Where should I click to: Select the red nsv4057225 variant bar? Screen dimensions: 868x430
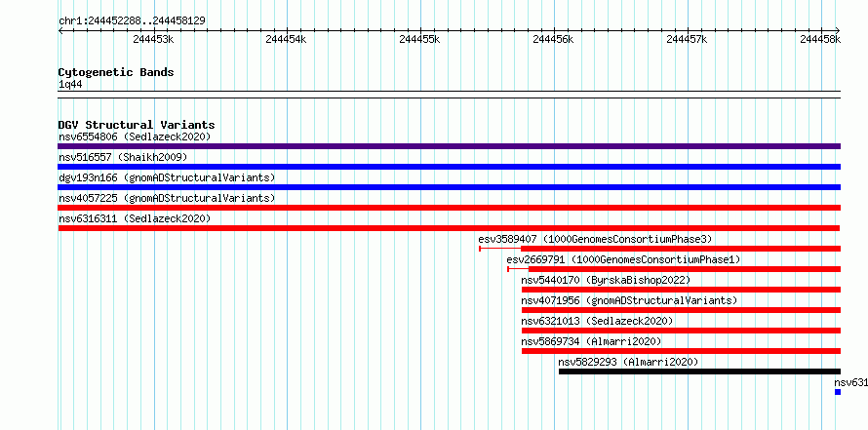point(449,208)
